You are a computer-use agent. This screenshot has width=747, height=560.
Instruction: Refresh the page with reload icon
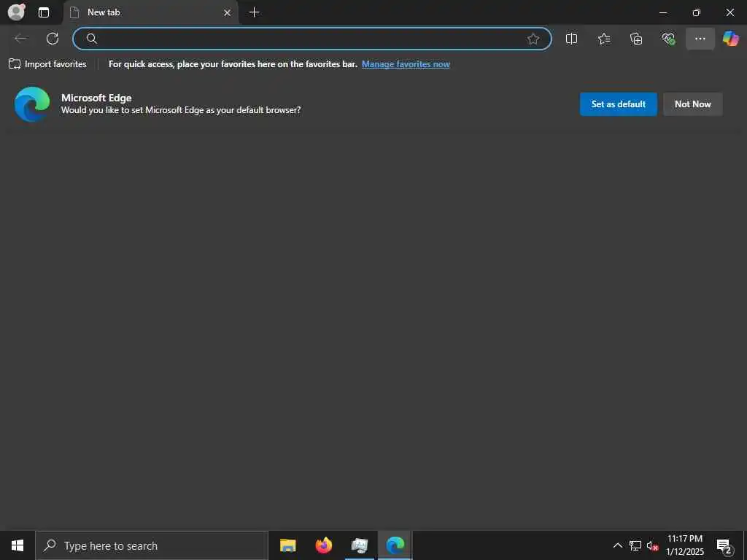tap(53, 39)
